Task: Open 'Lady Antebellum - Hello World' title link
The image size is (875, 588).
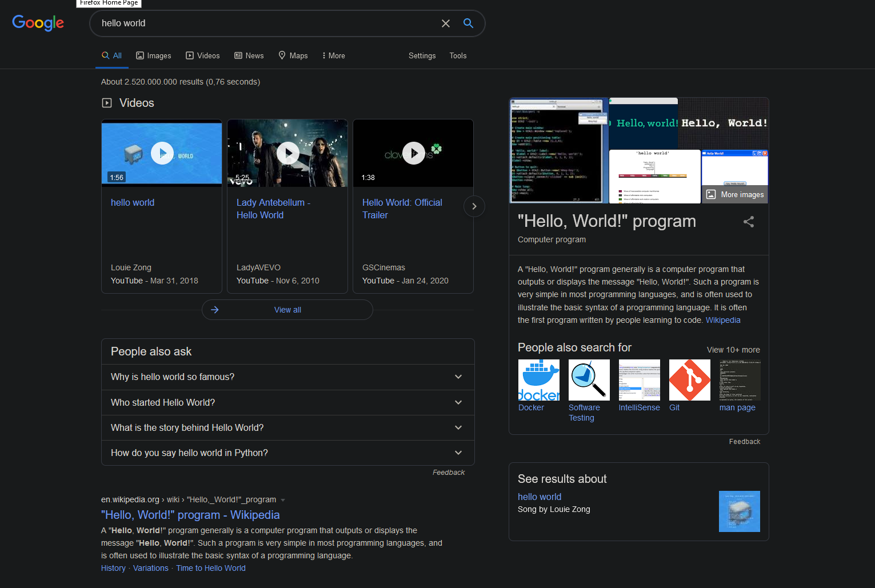Action: (273, 209)
